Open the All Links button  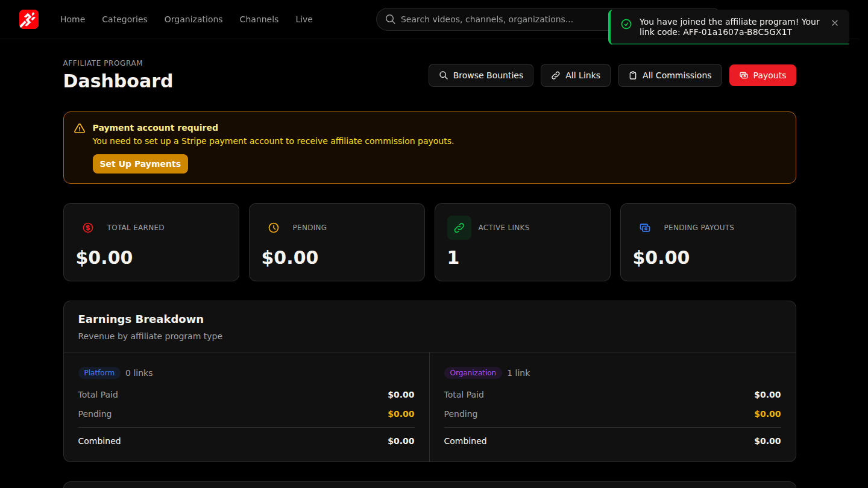576,75
